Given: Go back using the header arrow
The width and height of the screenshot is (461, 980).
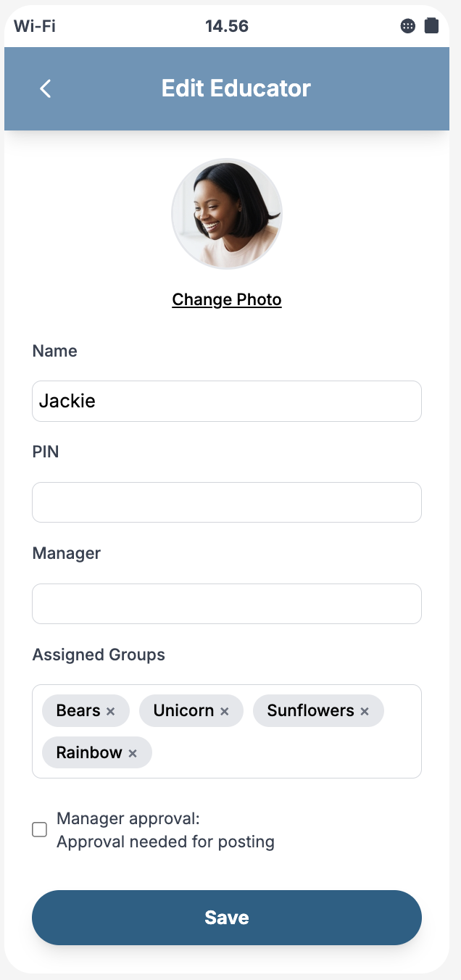Looking at the screenshot, I should [46, 88].
